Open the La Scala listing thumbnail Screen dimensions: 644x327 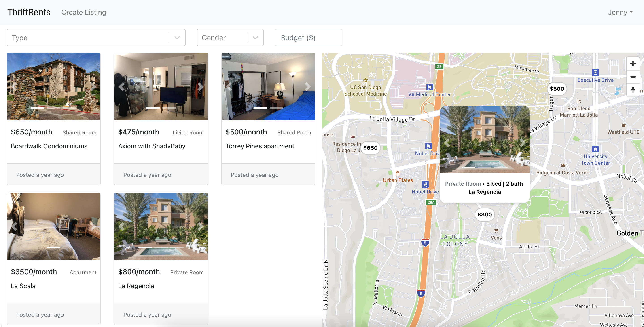54,226
